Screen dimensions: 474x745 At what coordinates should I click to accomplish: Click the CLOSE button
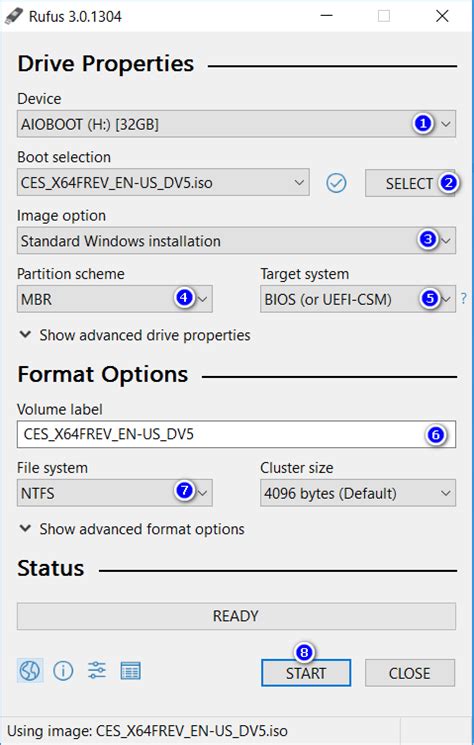(409, 673)
